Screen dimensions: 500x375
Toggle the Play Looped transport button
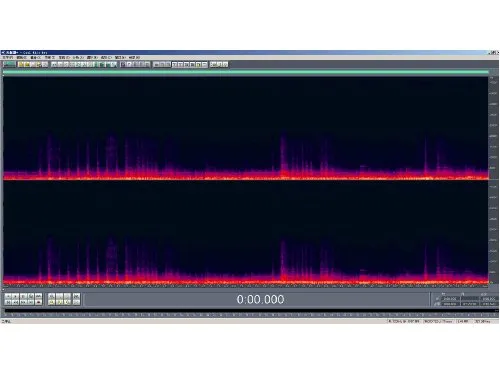[38, 296]
